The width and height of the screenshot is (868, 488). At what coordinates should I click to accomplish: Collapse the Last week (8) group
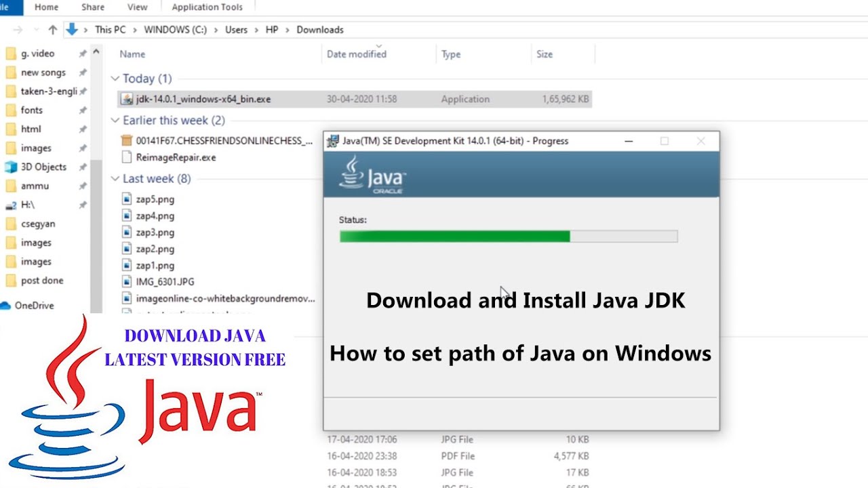(x=115, y=179)
